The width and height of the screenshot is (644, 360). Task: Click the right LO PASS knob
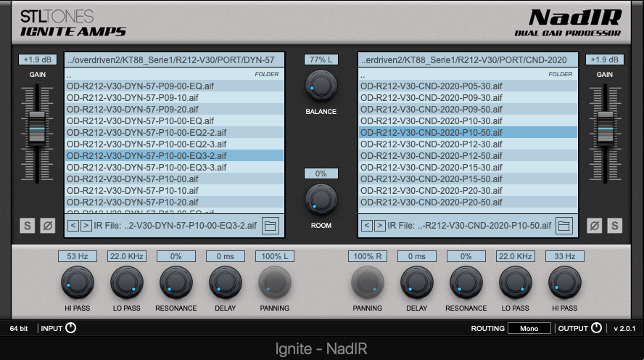pos(515,283)
